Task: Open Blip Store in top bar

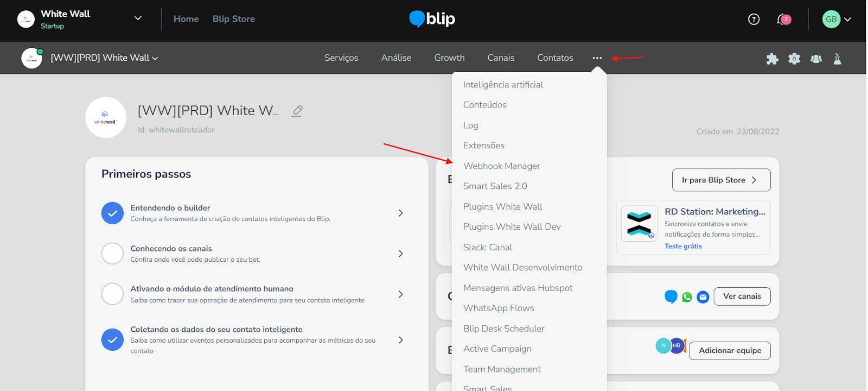Action: click(234, 19)
